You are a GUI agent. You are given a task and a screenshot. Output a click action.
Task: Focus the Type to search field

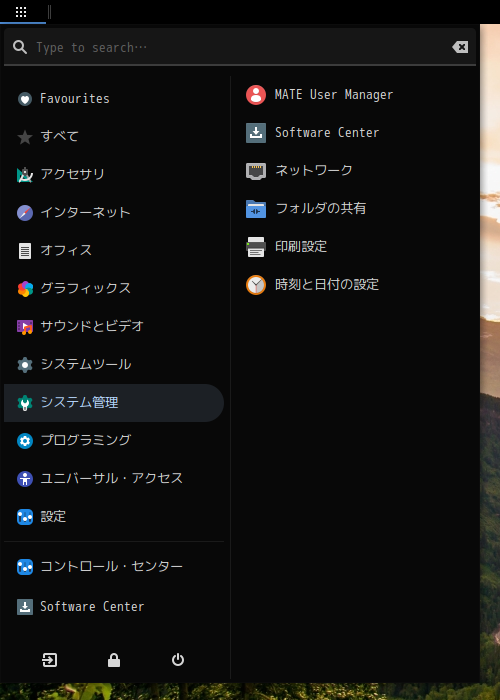pos(240,47)
